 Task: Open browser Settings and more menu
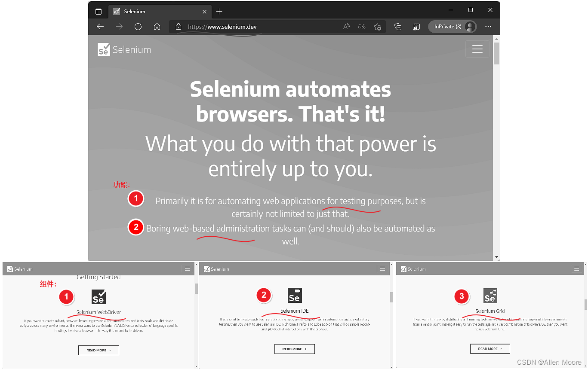(x=488, y=27)
